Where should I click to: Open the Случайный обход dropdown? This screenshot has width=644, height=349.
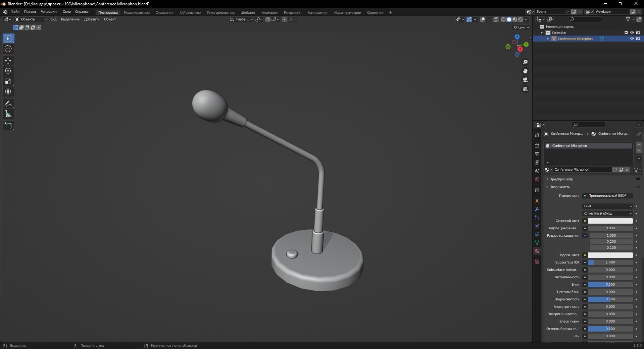pyautogui.click(x=608, y=214)
